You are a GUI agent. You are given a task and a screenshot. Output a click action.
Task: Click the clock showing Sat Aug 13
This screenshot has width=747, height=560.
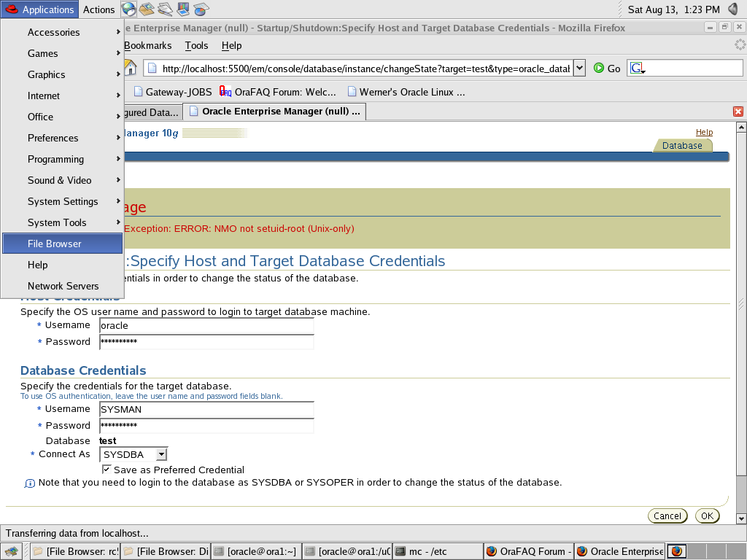673,9
